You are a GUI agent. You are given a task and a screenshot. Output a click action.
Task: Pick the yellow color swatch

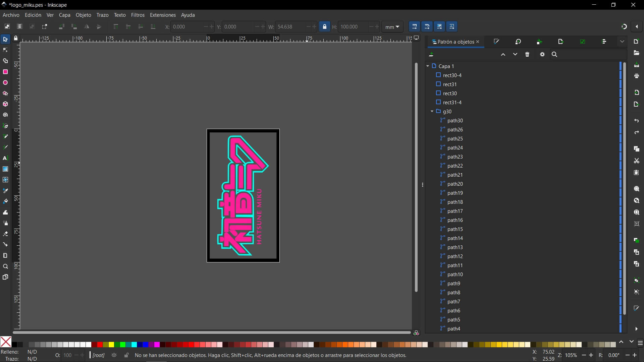pyautogui.click(x=111, y=345)
